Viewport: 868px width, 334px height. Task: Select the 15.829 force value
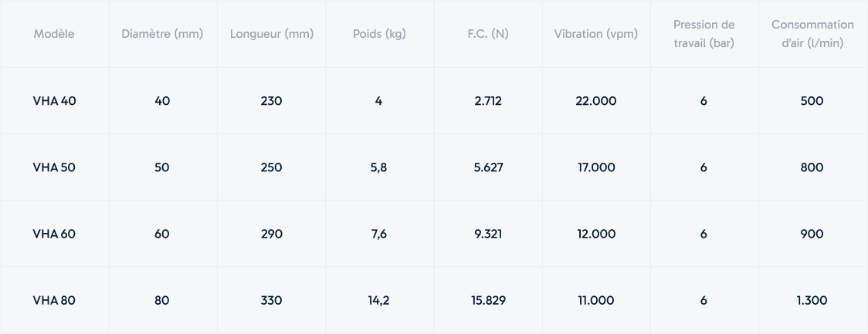[488, 300]
